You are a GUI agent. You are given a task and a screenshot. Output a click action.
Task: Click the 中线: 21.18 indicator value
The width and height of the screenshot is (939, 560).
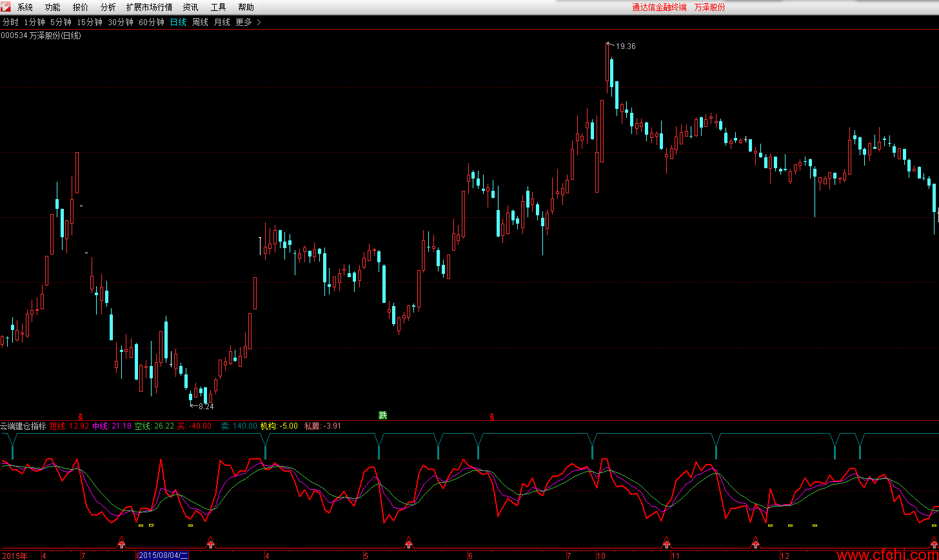pyautogui.click(x=112, y=426)
